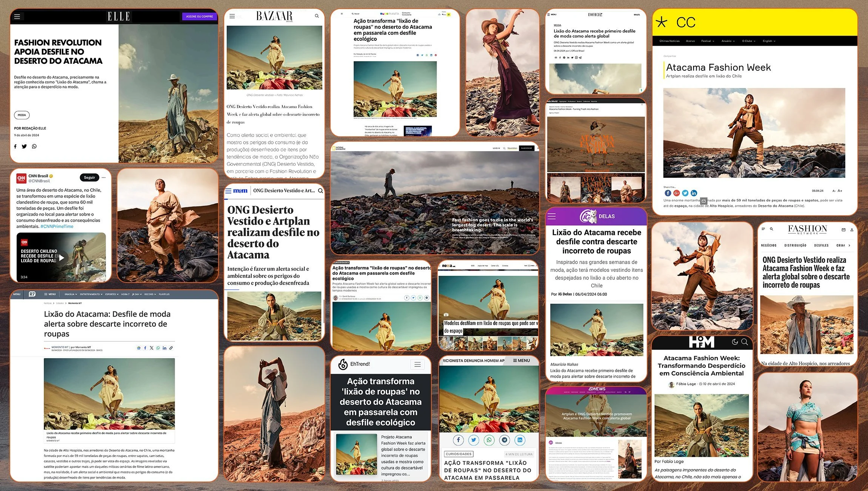Toggle dark mode moon icon on HFM header
868x491 pixels.
(x=735, y=342)
